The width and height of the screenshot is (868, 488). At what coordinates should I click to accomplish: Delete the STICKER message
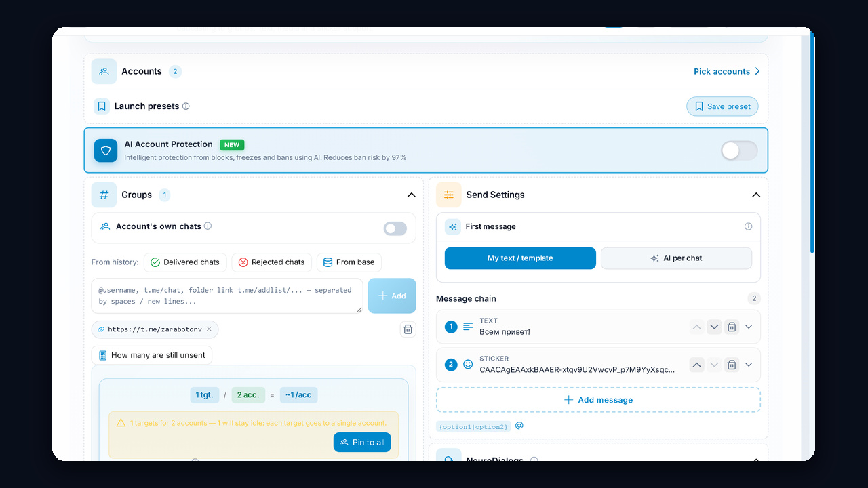[732, 365]
